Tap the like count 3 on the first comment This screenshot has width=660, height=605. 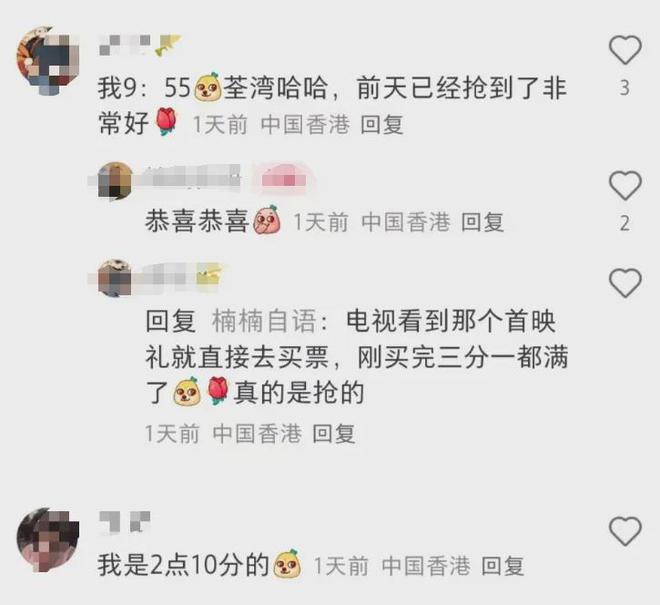point(625,88)
